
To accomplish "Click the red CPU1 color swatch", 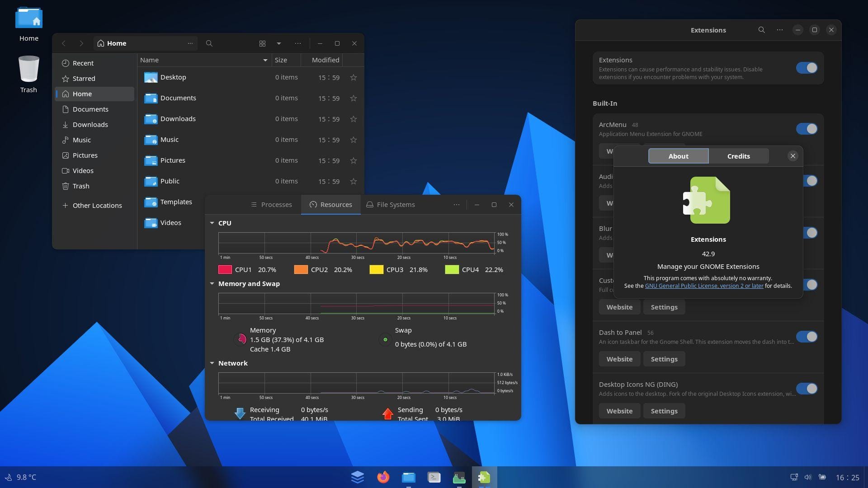I will point(226,269).
